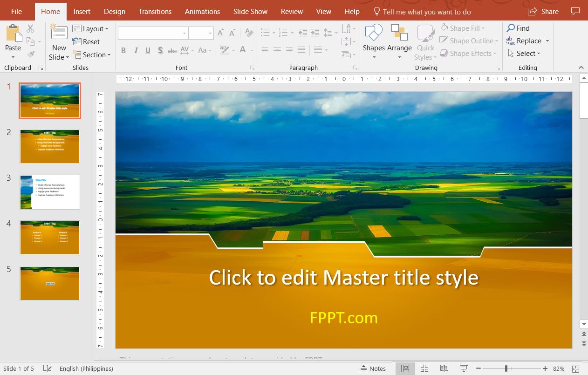Click the zoom slider handle
Viewport: 588px width, 375px height.
[506, 368]
